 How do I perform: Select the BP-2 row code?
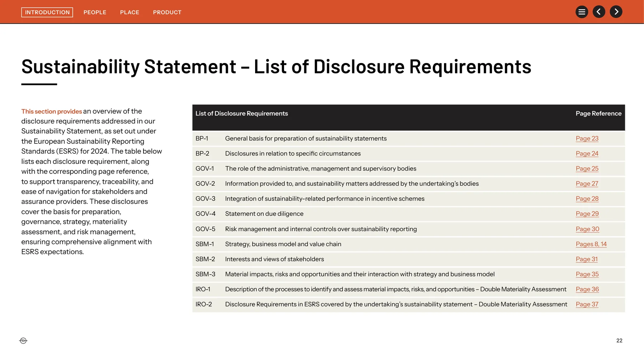[202, 153]
